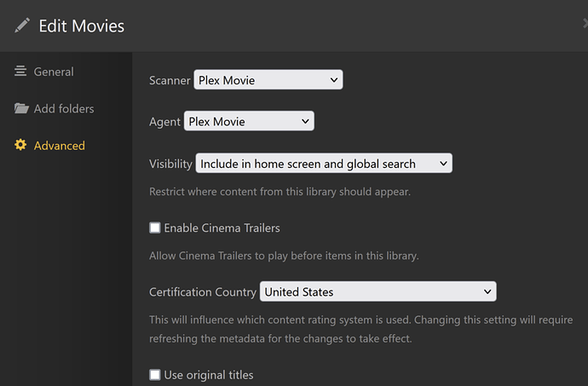Close the Edit Movies dialog
Screen dimensions: 588x386
[585, 25]
